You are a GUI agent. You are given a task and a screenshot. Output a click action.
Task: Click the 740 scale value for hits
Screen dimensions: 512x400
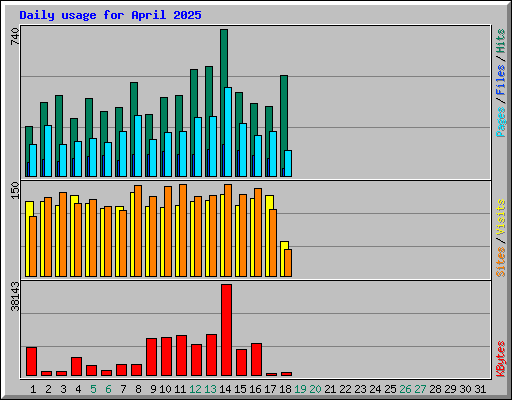(x=15, y=36)
